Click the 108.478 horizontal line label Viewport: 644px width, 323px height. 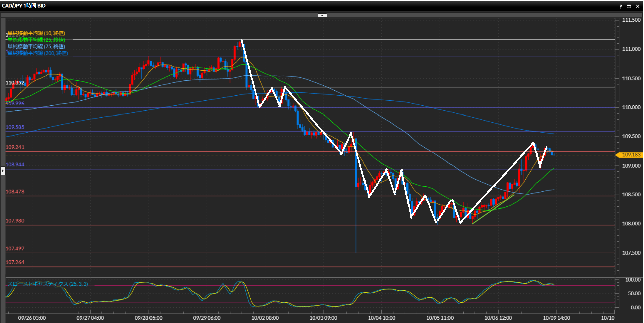[x=15, y=192]
